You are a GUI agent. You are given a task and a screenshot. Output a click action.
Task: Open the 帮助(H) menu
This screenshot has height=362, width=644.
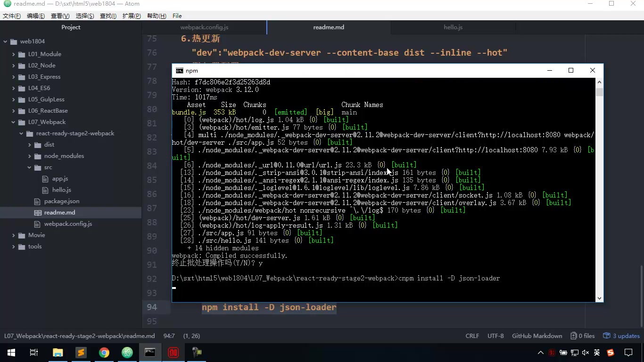point(157,16)
